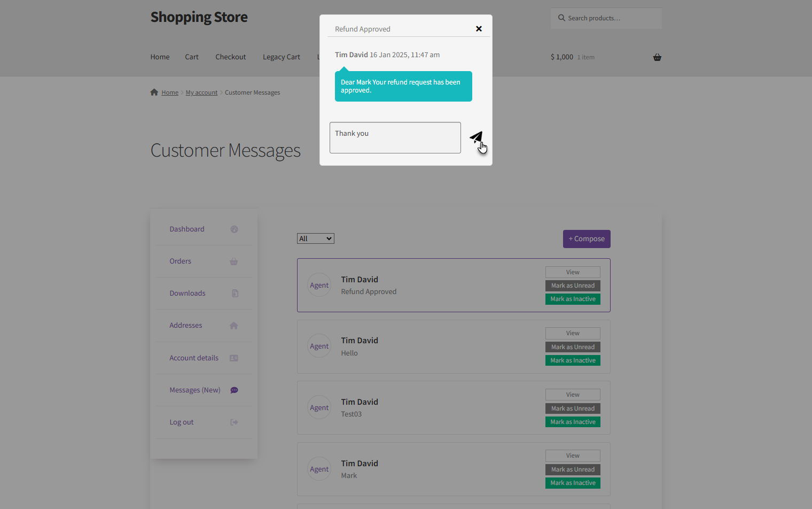The height and width of the screenshot is (509, 812).
Task: Open the Home menu item
Action: pyautogui.click(x=160, y=57)
